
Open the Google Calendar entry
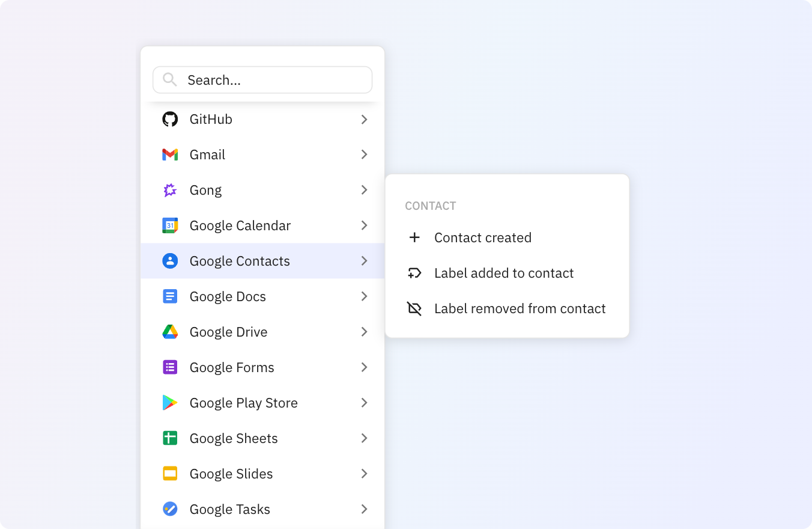coord(262,225)
